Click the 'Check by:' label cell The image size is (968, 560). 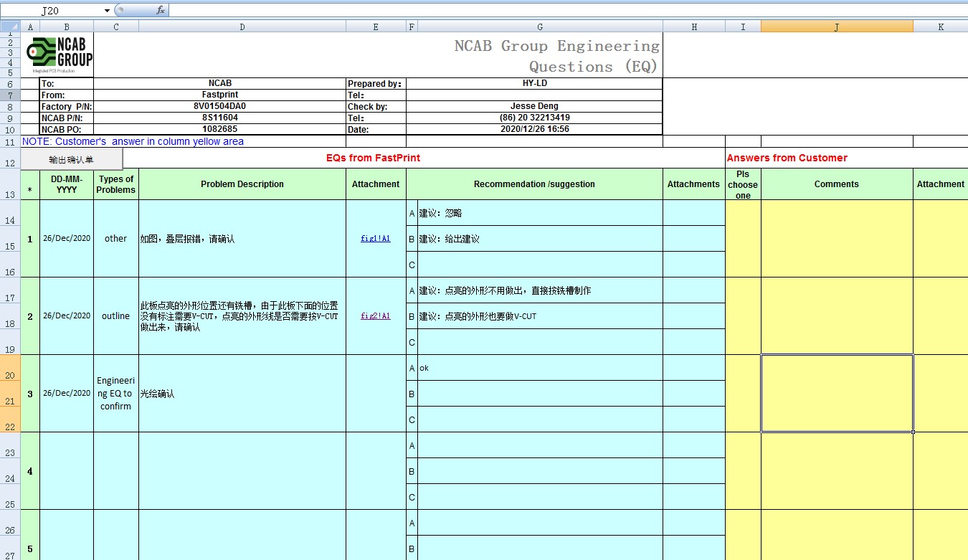(x=376, y=107)
